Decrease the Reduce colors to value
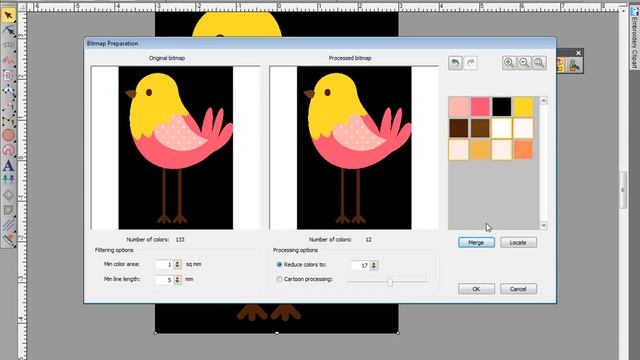640x360 pixels. pos(374,267)
